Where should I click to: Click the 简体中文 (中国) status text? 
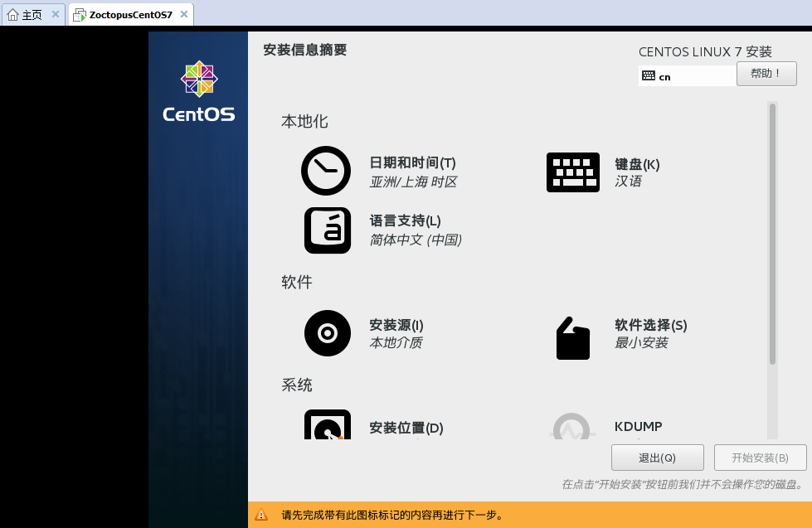416,240
